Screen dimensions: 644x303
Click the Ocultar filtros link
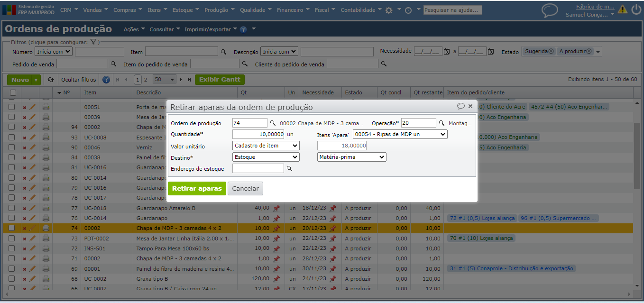coord(78,80)
